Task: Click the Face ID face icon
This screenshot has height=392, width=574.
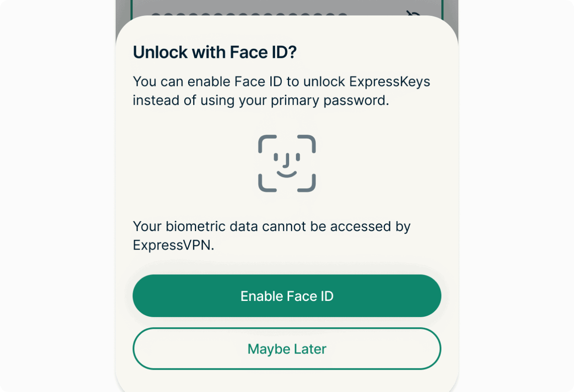Action: pyautogui.click(x=287, y=163)
